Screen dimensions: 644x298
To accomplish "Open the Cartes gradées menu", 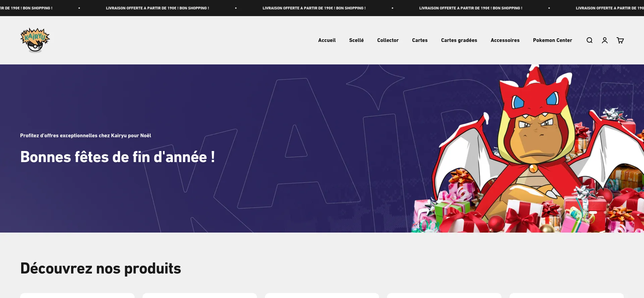I will [x=459, y=40].
